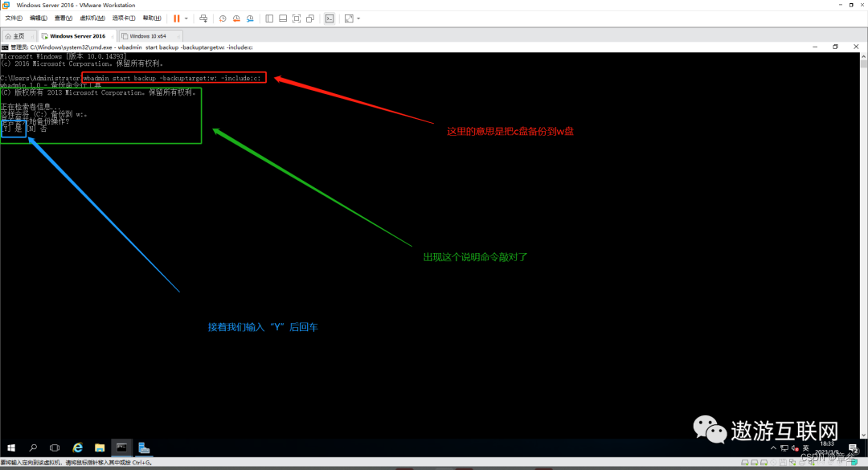Switch to Unity mode icon
The height and width of the screenshot is (470, 868).
tap(310, 18)
